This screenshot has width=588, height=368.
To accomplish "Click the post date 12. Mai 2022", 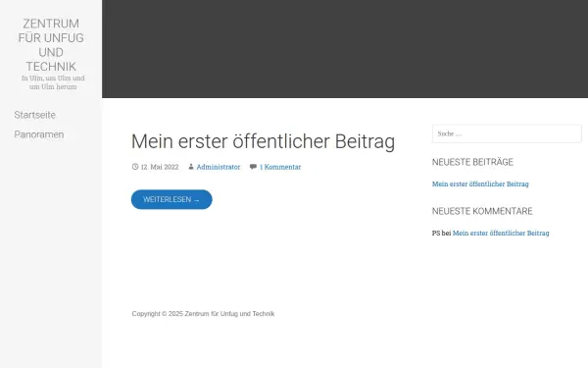I will pyautogui.click(x=160, y=167).
